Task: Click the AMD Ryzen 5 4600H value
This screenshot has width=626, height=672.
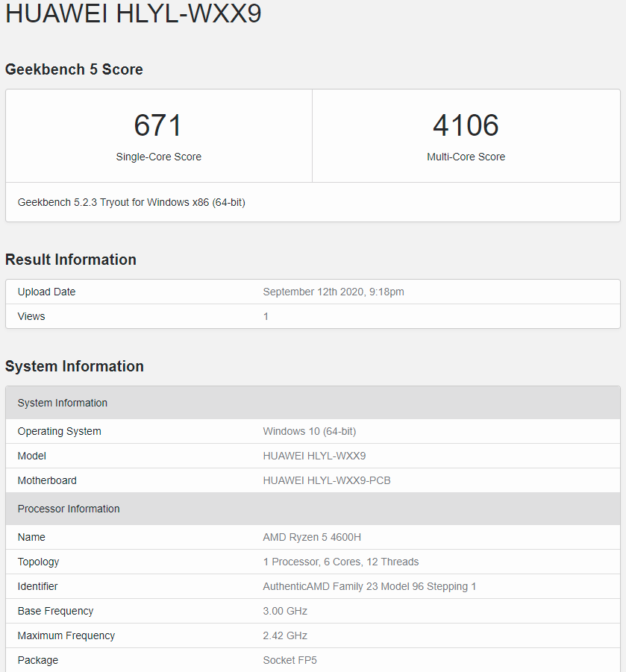Action: point(312,537)
